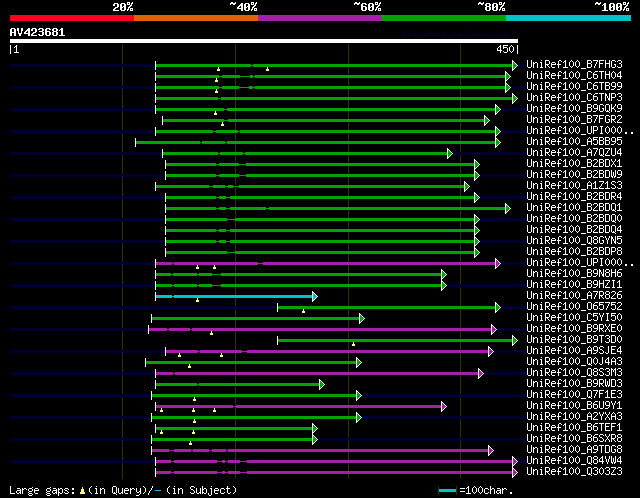Image resolution: width=640 pixels, height=498 pixels.
Task: Open the UniRef100_C6TB99 hit label
Action: 574,86
